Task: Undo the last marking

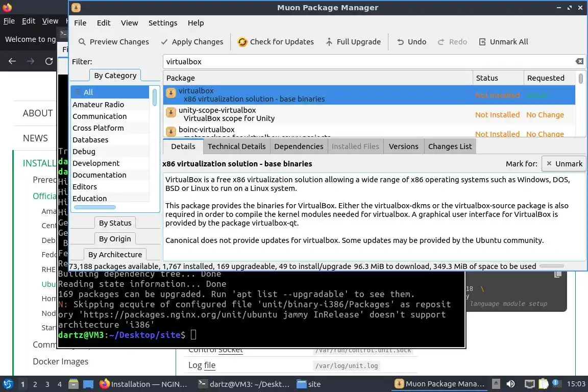Action: pyautogui.click(x=411, y=42)
